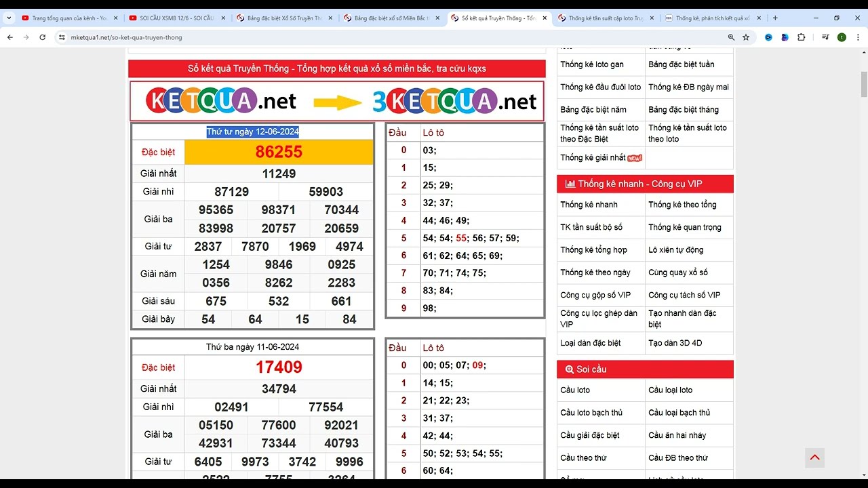This screenshot has height=488, width=868.
Task: Go back to the previous page
Action: click(x=10, y=37)
